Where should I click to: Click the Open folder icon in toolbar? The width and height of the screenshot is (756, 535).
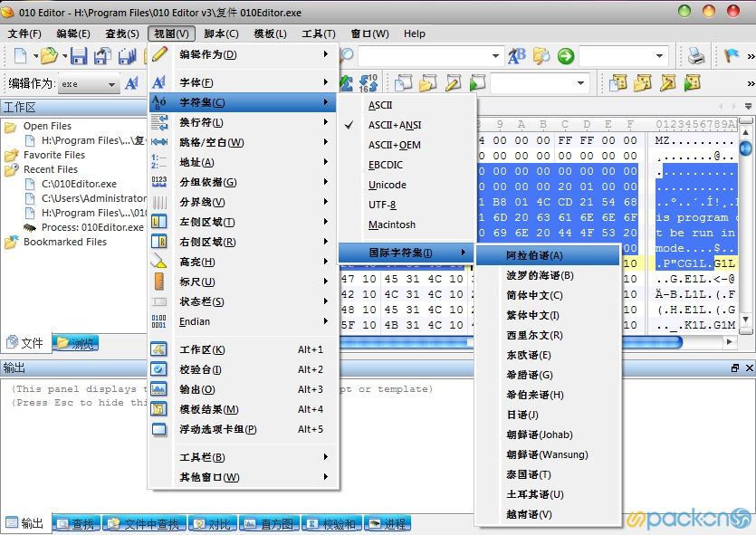pos(49,56)
